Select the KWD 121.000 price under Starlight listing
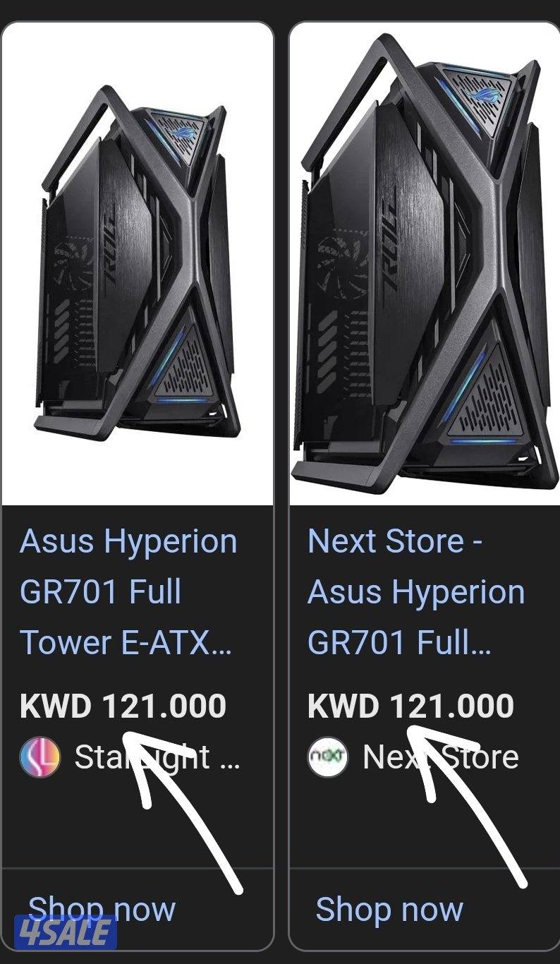 pyautogui.click(x=123, y=706)
